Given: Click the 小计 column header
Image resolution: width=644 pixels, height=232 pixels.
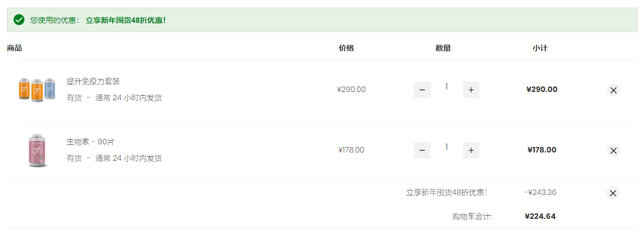Looking at the screenshot, I should [x=540, y=48].
